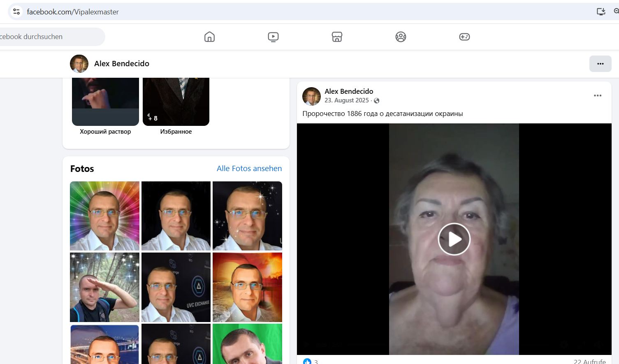The width and height of the screenshot is (619, 364).
Task: Click the Facebook search input field
Action: coord(49,37)
